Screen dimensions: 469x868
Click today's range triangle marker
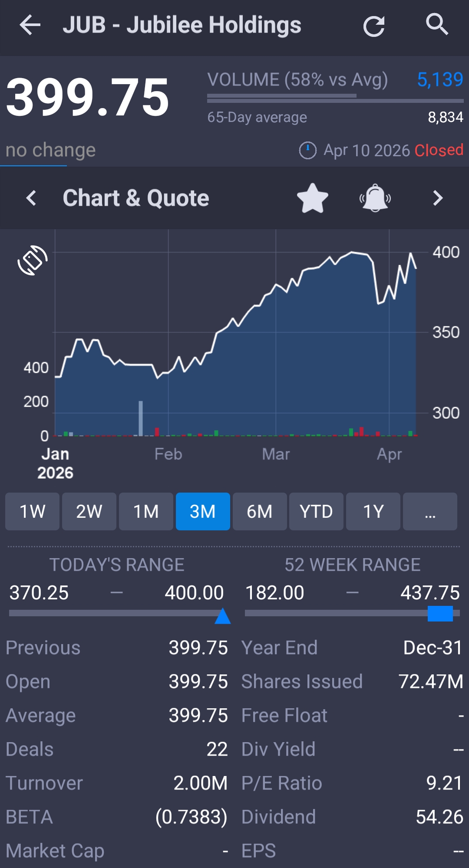tap(223, 616)
